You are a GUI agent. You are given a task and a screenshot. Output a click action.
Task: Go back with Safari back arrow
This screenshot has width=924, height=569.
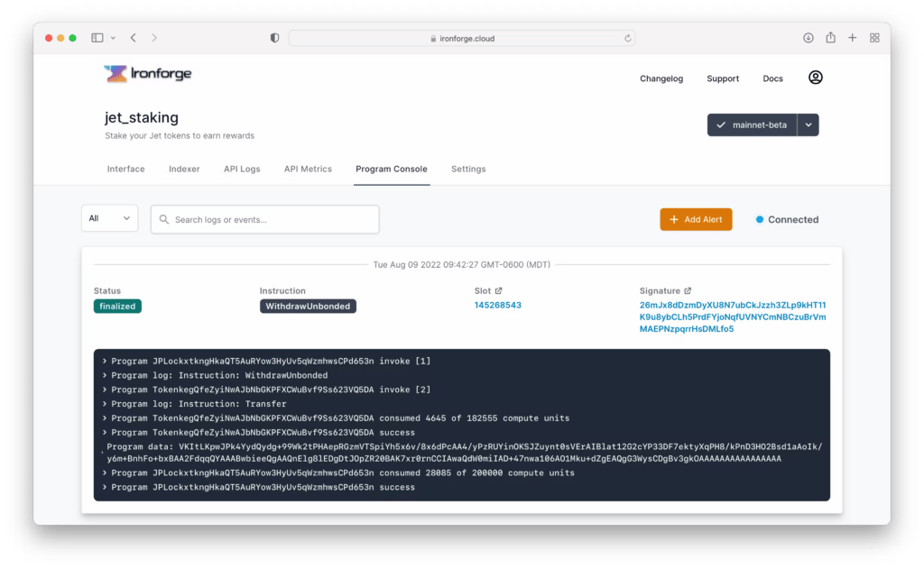click(x=134, y=38)
